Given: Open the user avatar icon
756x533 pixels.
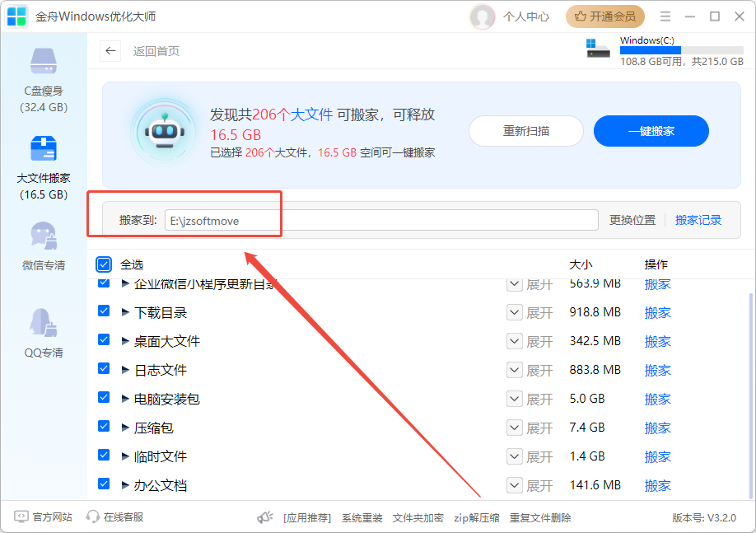Looking at the screenshot, I should click(482, 16).
